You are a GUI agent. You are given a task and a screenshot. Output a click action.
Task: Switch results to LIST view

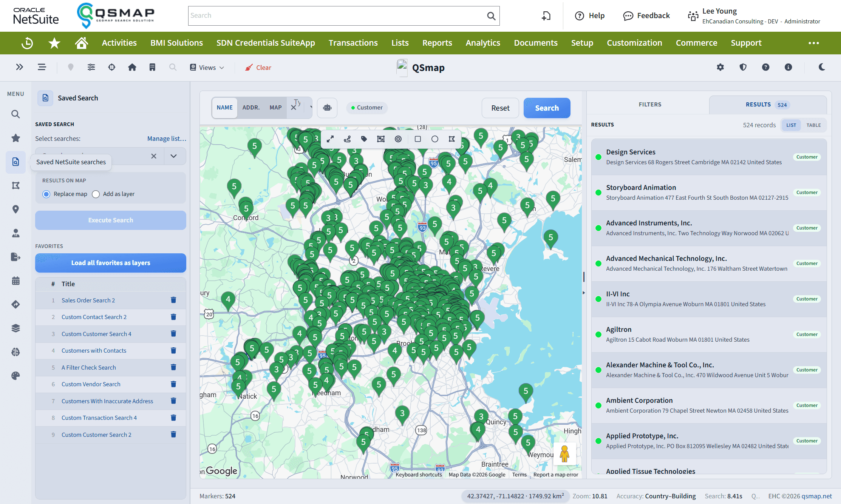click(791, 125)
